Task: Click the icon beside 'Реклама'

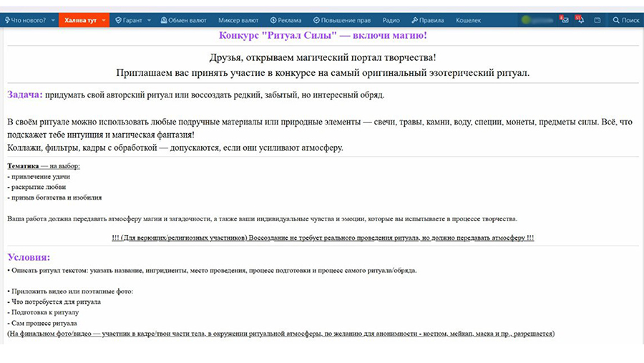Action: click(273, 20)
